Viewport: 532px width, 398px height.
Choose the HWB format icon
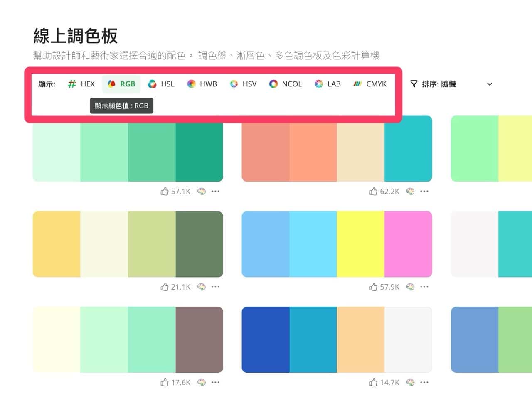(x=192, y=84)
